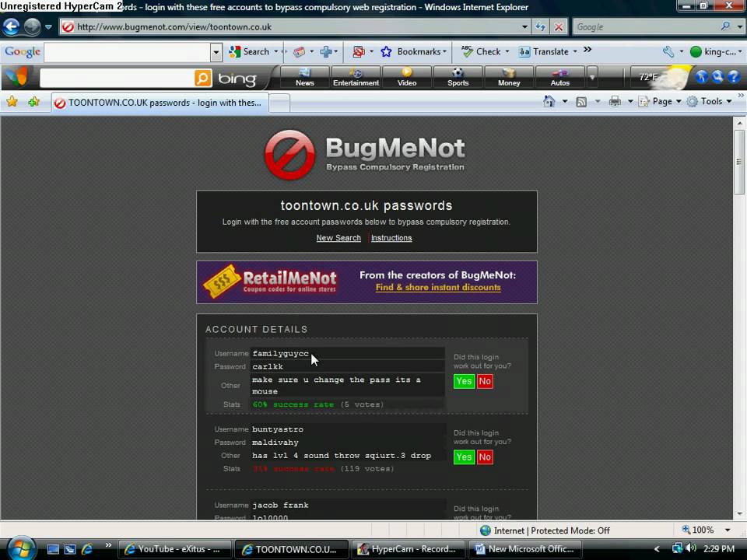This screenshot has width=747, height=560.
Task: Click the password text maldivahy
Action: (x=275, y=443)
